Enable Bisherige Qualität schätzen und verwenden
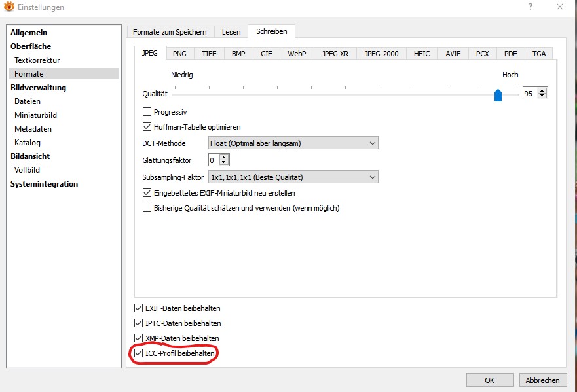The image size is (577, 392). pos(147,208)
